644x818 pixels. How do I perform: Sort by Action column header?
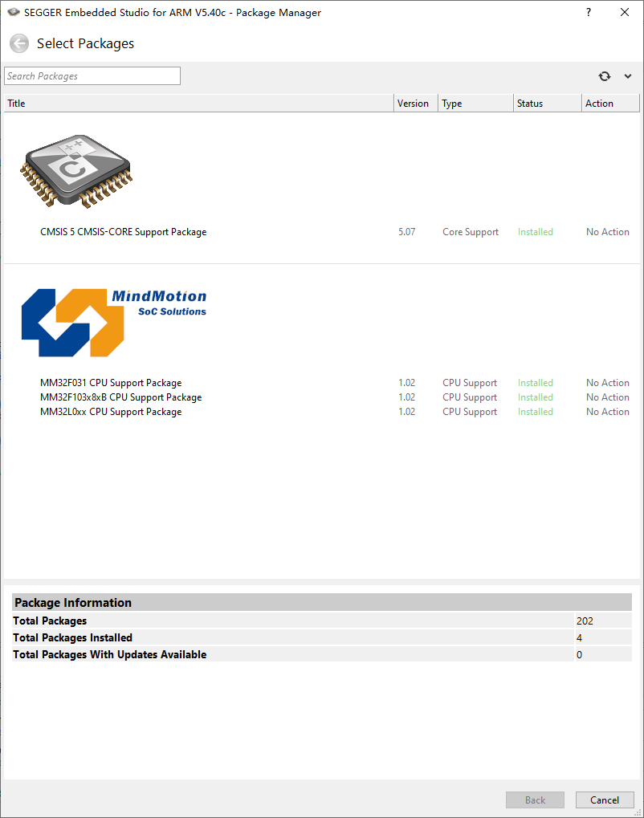click(610, 104)
